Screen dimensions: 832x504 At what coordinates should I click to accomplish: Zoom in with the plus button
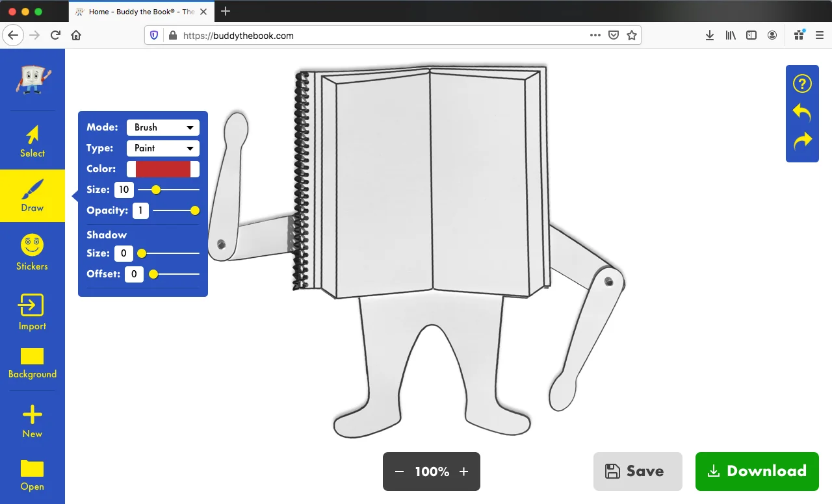click(x=463, y=472)
